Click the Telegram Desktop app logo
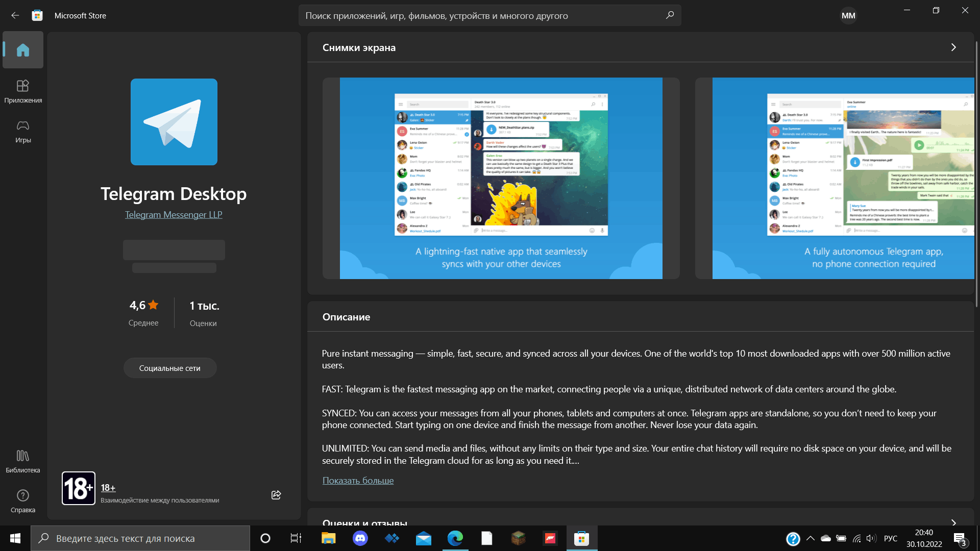 (x=174, y=122)
